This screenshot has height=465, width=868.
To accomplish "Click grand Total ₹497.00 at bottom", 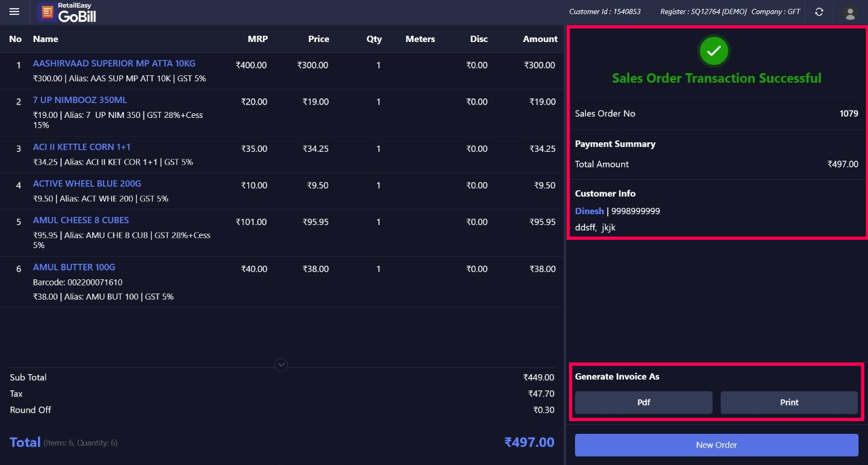I will click(529, 443).
